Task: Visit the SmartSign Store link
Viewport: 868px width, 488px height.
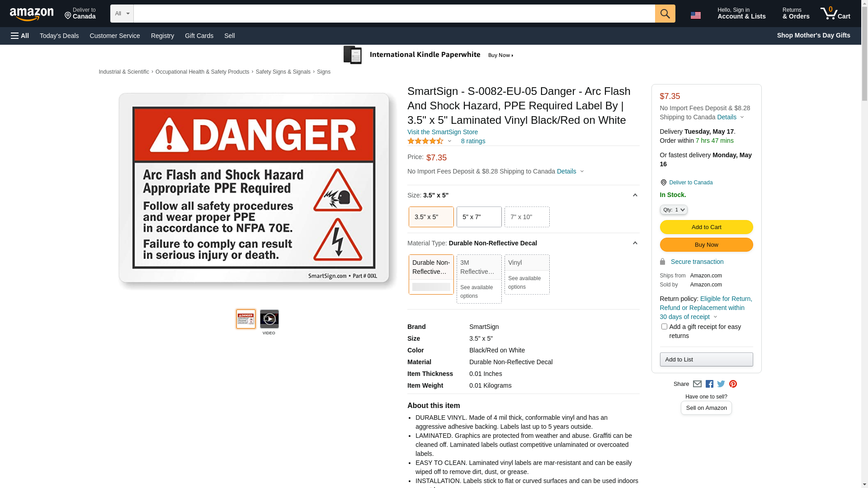Action: 442,132
